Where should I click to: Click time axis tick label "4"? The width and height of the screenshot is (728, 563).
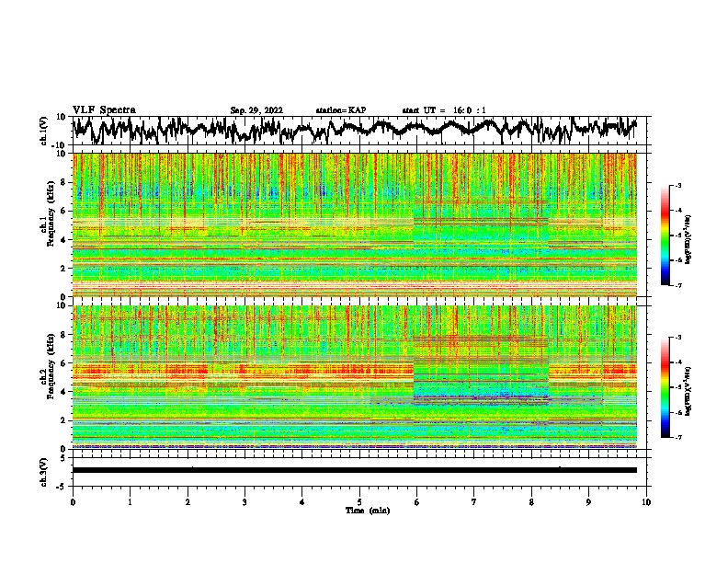click(x=302, y=502)
